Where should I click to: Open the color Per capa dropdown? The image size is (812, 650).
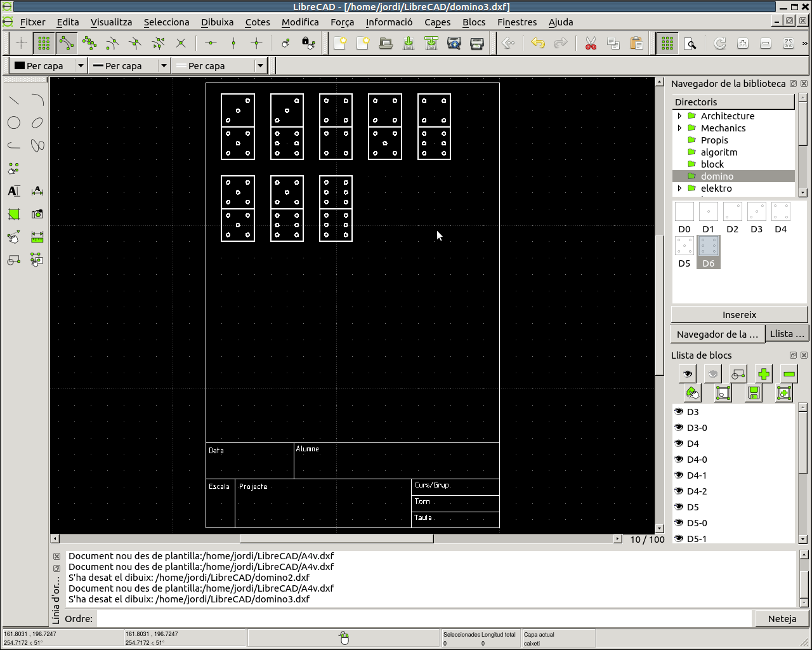pos(48,65)
